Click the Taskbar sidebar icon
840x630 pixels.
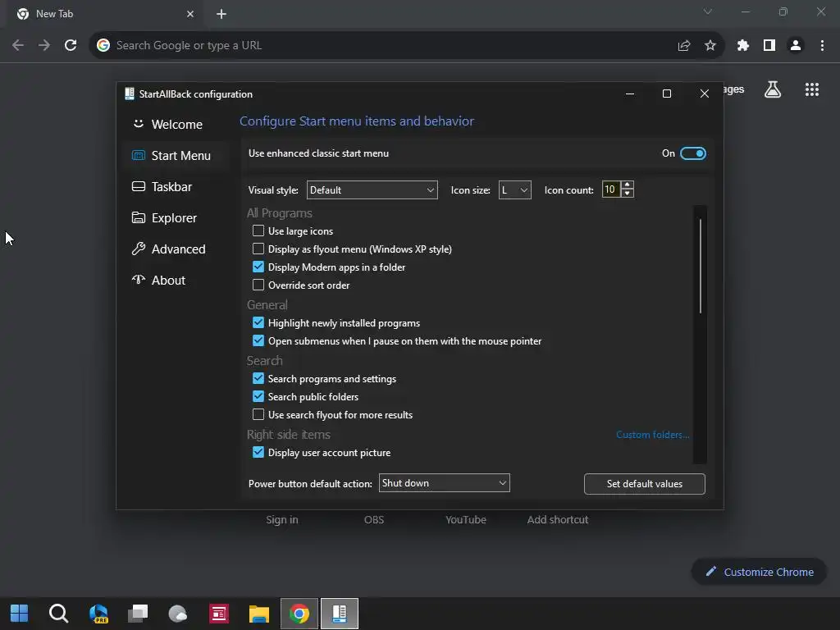point(138,186)
